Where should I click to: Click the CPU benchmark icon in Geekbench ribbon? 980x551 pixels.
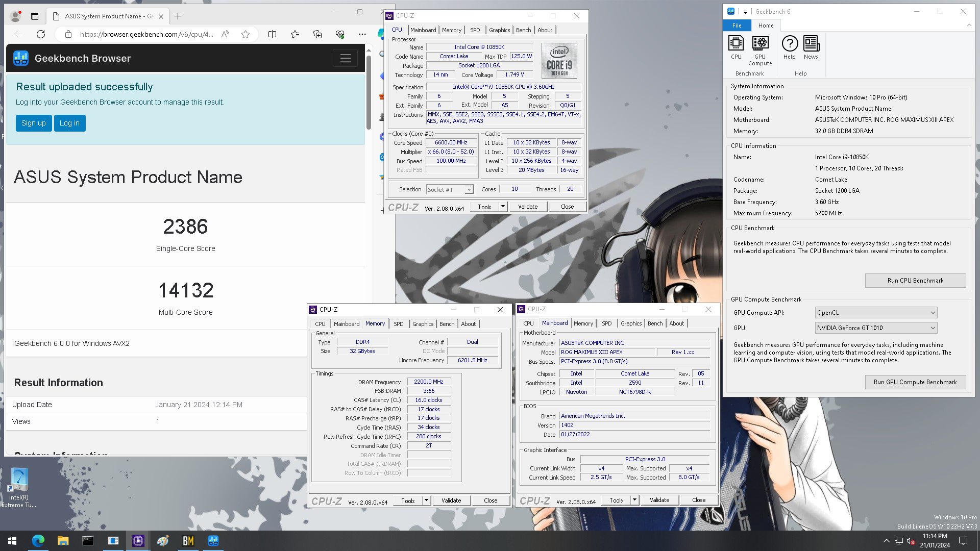(x=736, y=47)
